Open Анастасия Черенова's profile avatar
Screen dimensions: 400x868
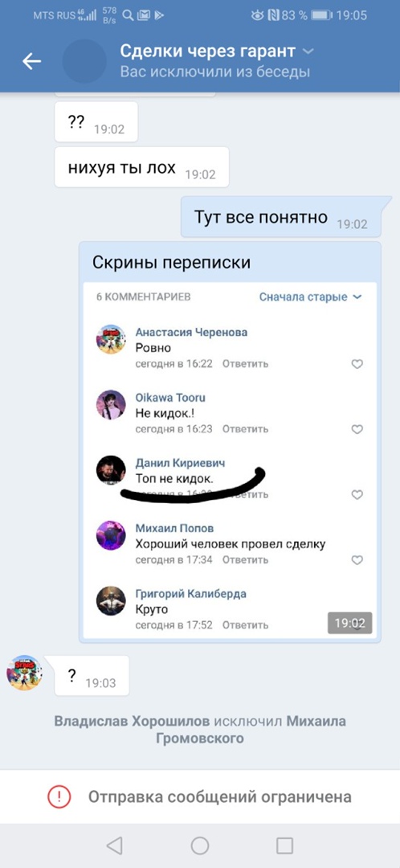(111, 339)
